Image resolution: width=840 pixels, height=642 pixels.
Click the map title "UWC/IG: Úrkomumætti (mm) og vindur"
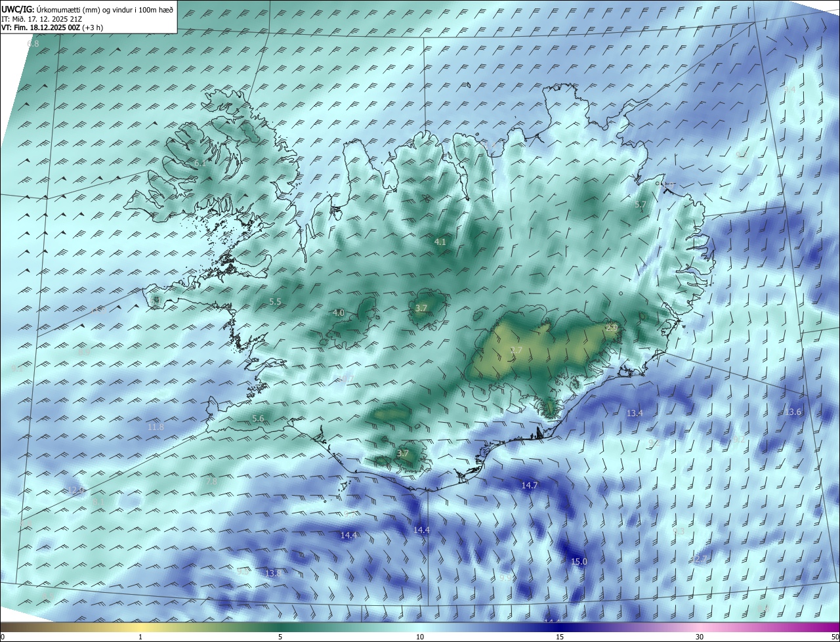(87, 9)
